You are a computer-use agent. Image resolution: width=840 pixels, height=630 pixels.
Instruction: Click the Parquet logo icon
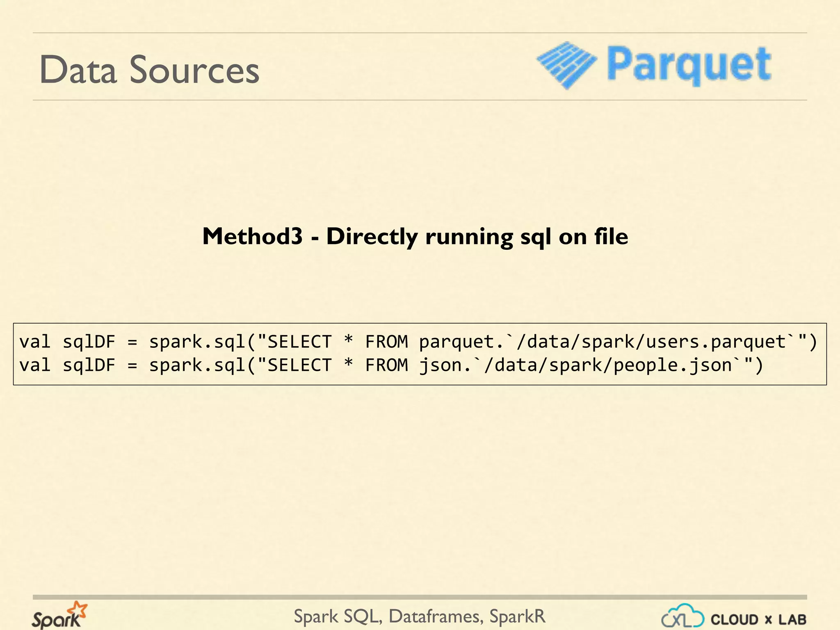tap(567, 65)
